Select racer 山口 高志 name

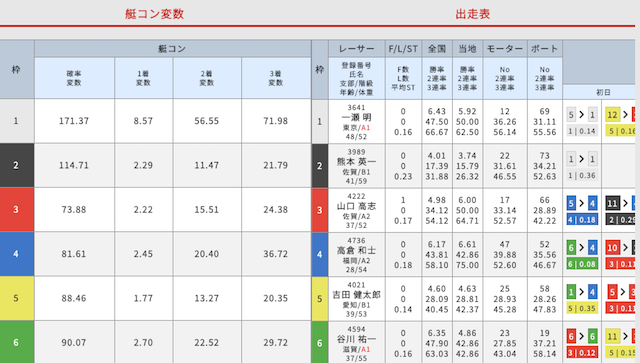point(356,206)
